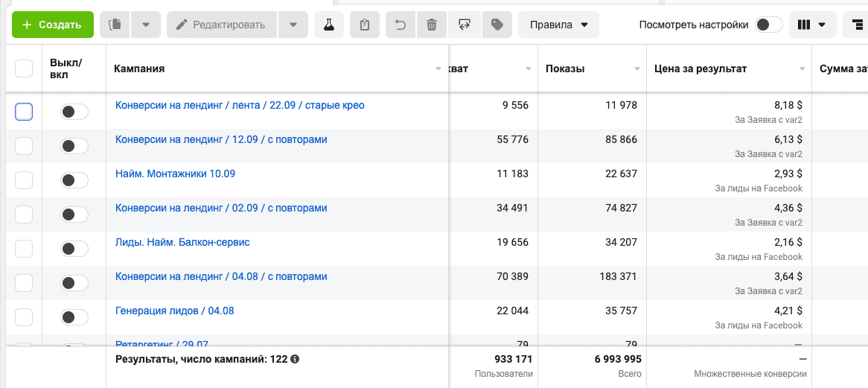Click the breakdown icon at toolbar's right edge
This screenshot has width=868, height=388.
(856, 25)
